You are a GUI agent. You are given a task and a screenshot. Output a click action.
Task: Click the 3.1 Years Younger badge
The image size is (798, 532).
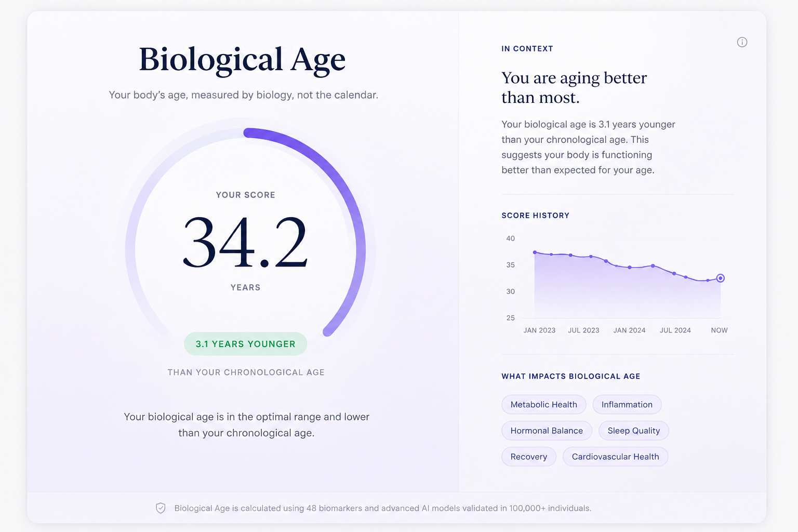point(245,344)
